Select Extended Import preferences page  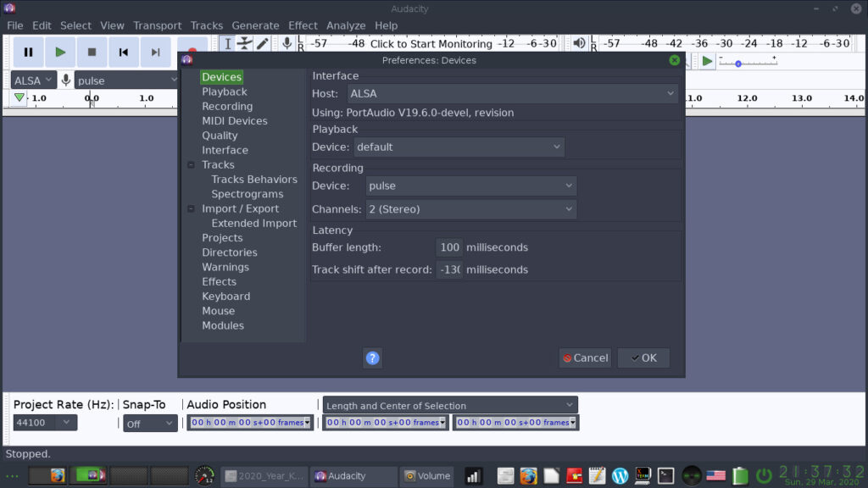(x=253, y=223)
